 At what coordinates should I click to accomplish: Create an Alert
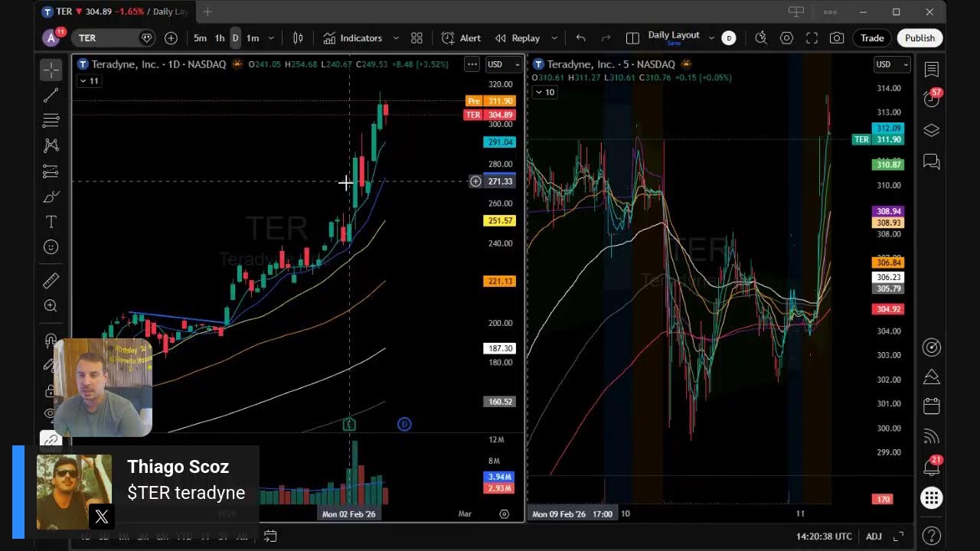pos(462,38)
